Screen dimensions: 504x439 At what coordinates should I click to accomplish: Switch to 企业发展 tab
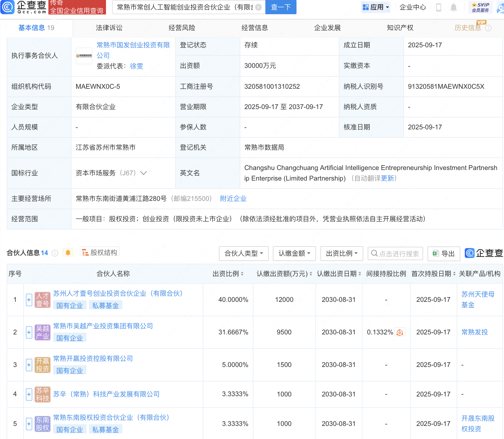(x=327, y=28)
